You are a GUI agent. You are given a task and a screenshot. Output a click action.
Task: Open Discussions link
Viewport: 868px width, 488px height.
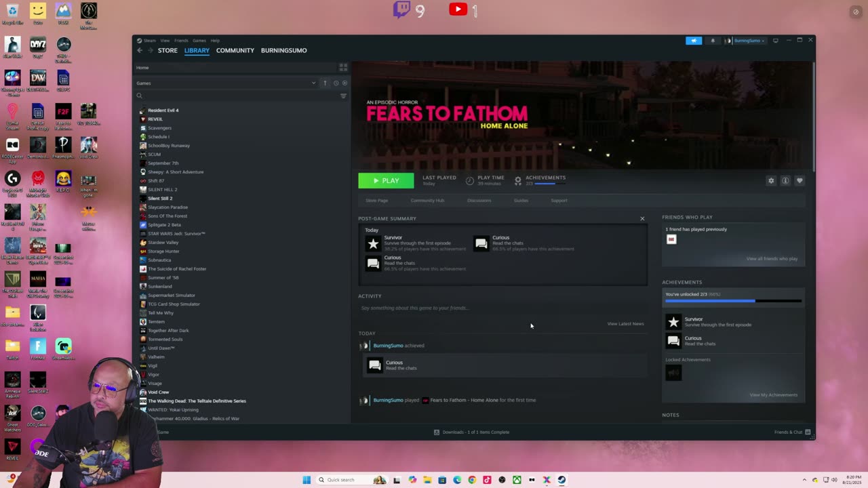(479, 201)
